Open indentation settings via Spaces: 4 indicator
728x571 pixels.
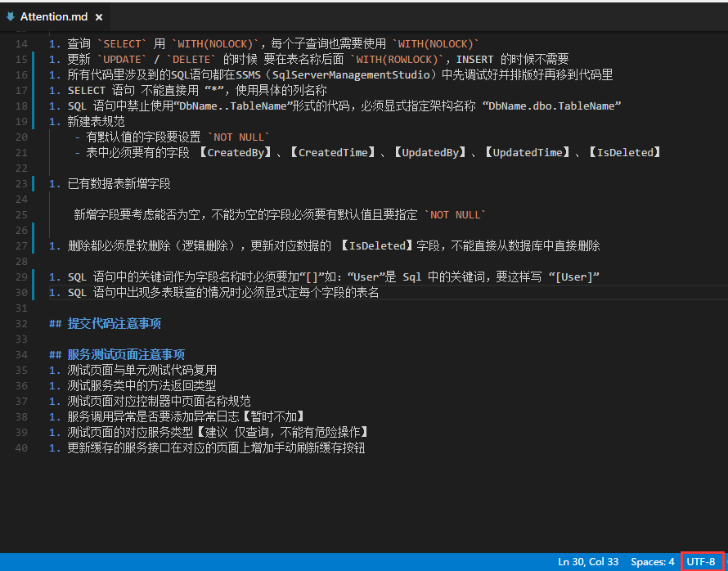[652, 562]
